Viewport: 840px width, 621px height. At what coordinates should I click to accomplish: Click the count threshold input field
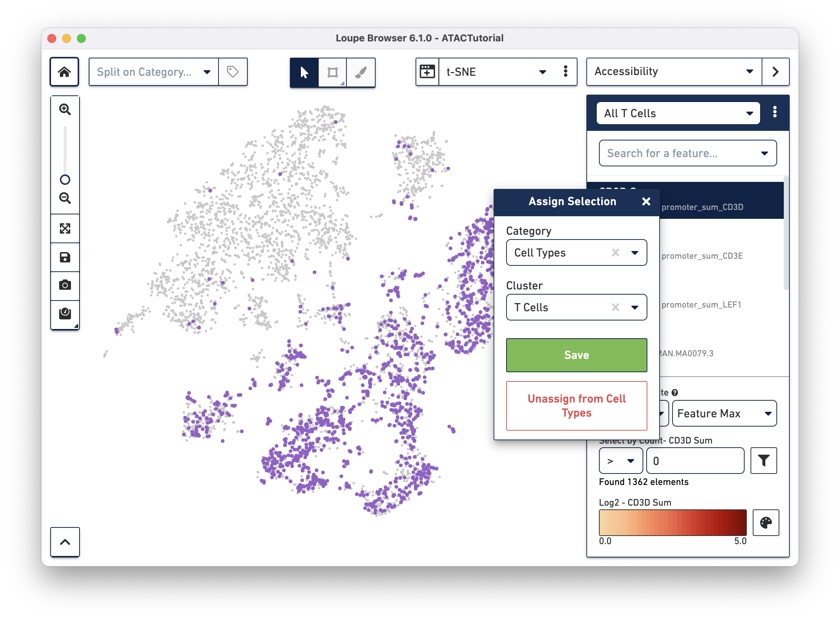point(695,461)
